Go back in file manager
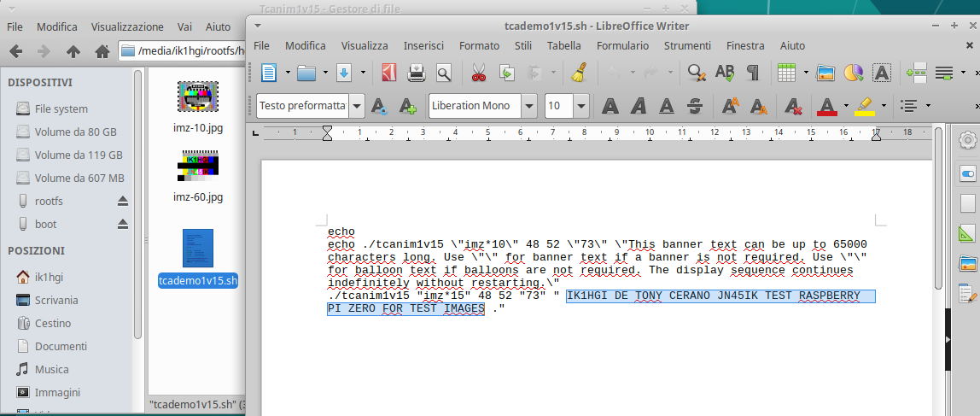 coord(16,51)
